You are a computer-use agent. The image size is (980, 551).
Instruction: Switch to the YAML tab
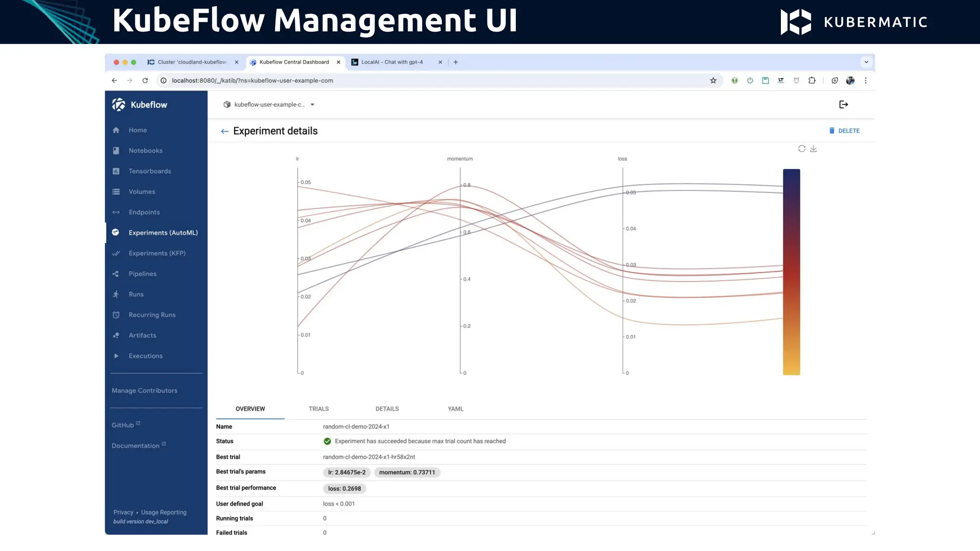456,409
